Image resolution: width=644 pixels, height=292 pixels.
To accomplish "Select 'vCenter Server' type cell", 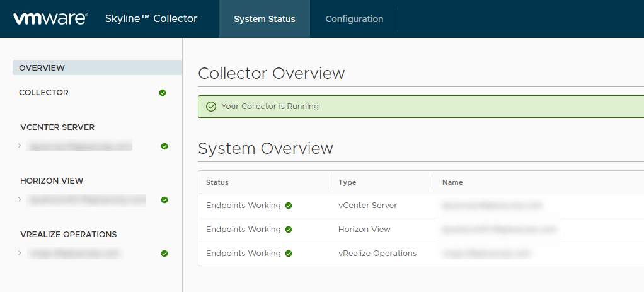I will pos(367,205).
